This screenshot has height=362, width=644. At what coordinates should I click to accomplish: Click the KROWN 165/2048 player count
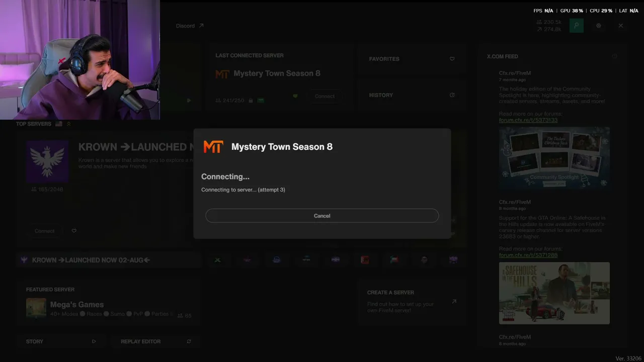(x=47, y=190)
